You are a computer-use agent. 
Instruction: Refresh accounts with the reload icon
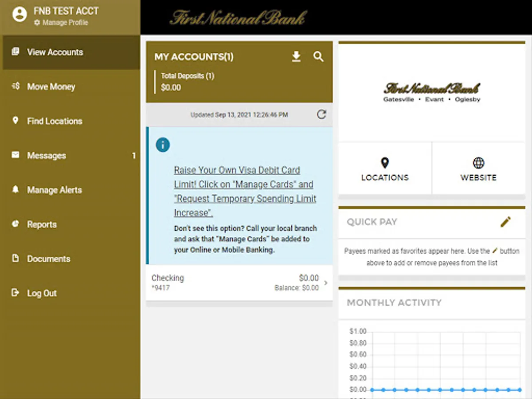[321, 115]
